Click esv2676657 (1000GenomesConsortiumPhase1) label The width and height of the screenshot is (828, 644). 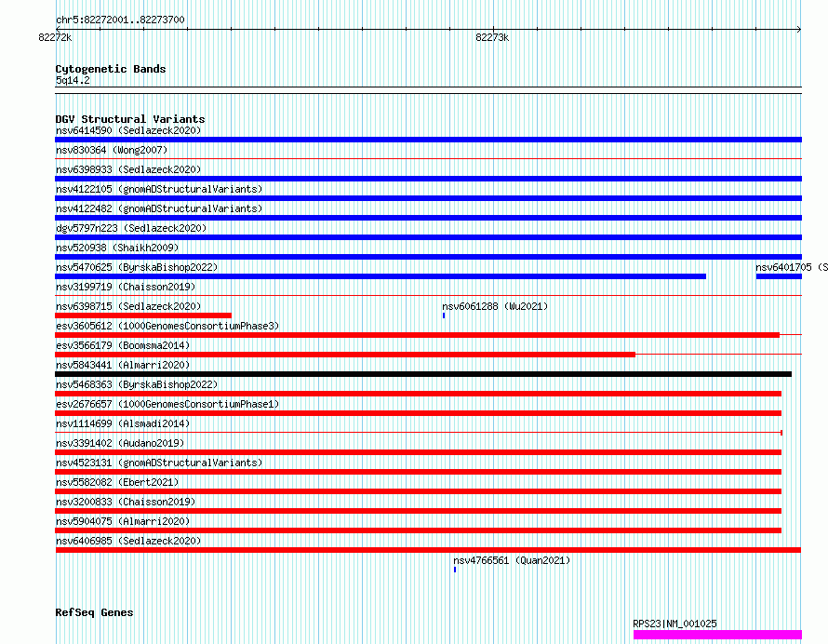pyautogui.click(x=167, y=404)
